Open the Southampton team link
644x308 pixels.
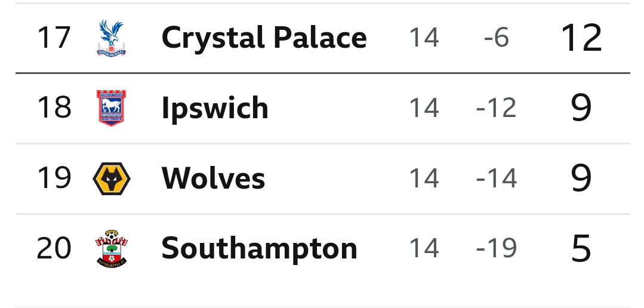coord(259,249)
